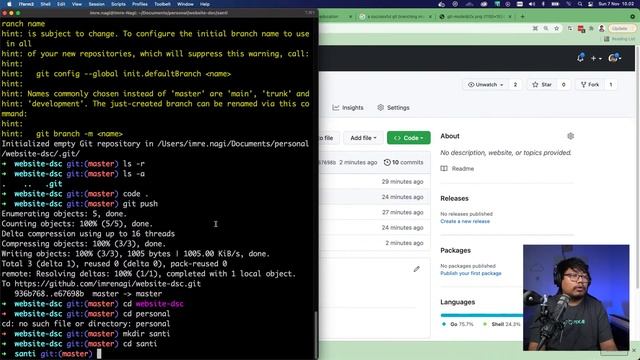The image size is (640, 360).
Task: Switch to the git branching model tab
Action: (x=395, y=17)
